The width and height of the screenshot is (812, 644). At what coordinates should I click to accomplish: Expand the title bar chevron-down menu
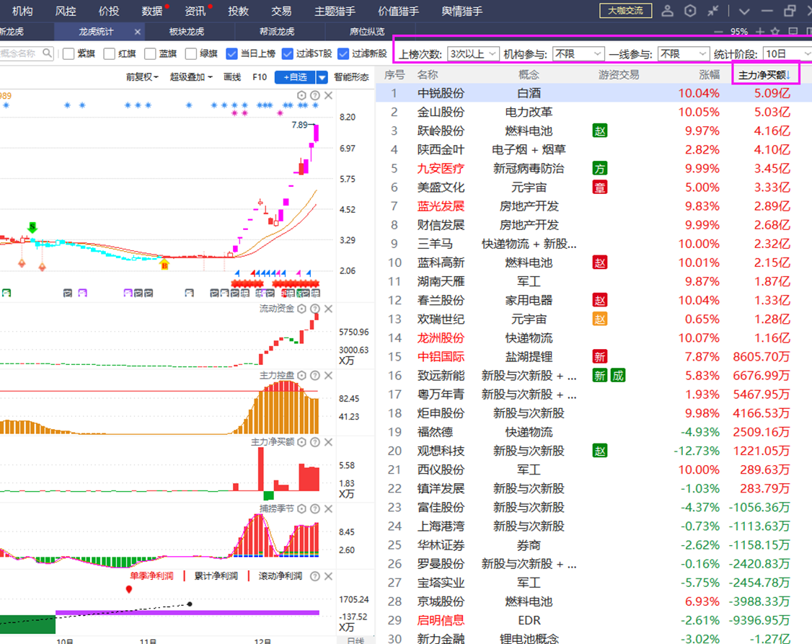click(744, 11)
